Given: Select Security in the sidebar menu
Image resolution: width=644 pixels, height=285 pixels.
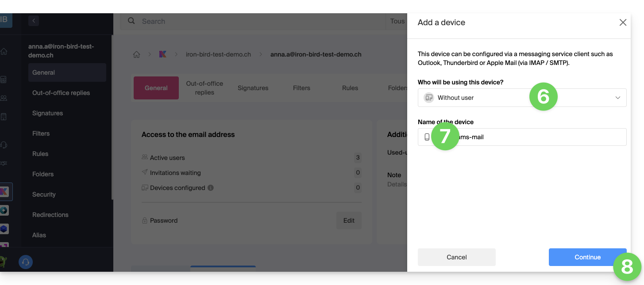Looking at the screenshot, I should point(44,194).
